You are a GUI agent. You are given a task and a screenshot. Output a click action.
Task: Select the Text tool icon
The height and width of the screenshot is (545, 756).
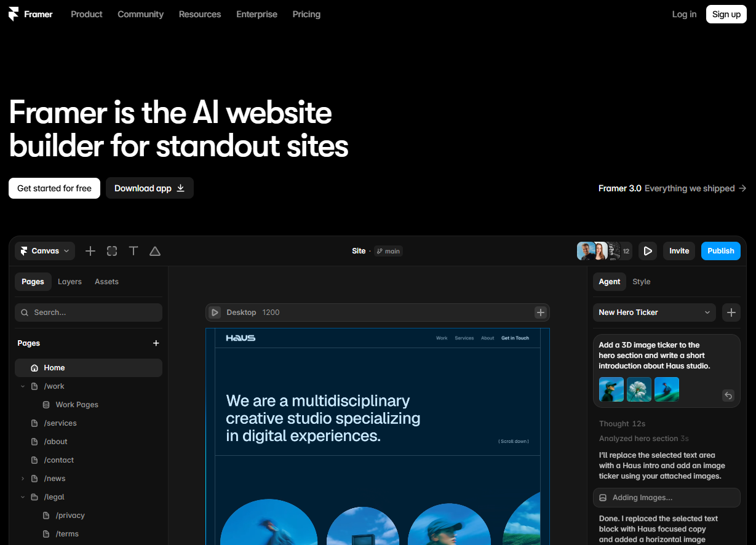tap(133, 251)
